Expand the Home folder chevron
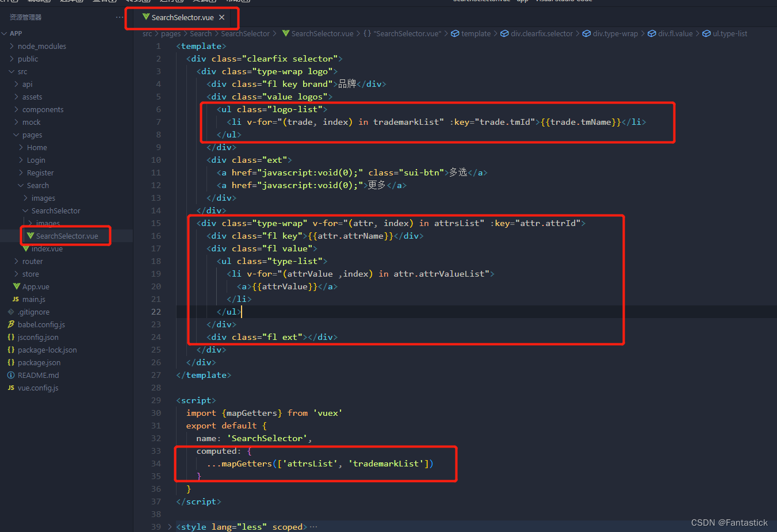 tap(21, 147)
